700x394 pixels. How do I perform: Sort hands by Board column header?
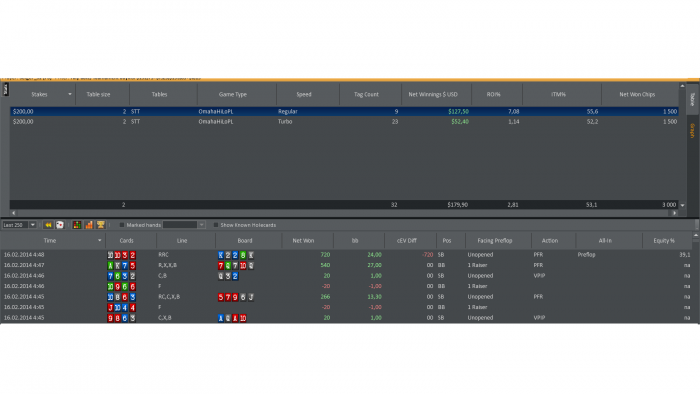pos(245,241)
